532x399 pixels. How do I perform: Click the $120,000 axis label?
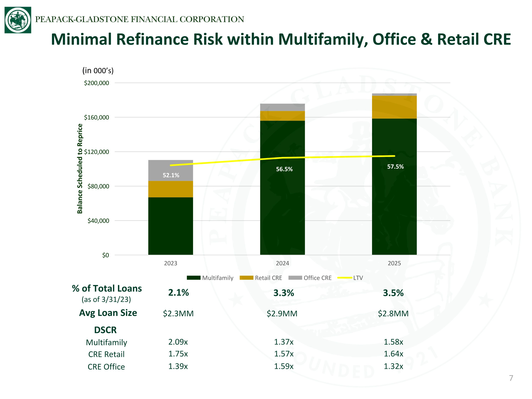click(x=96, y=152)
